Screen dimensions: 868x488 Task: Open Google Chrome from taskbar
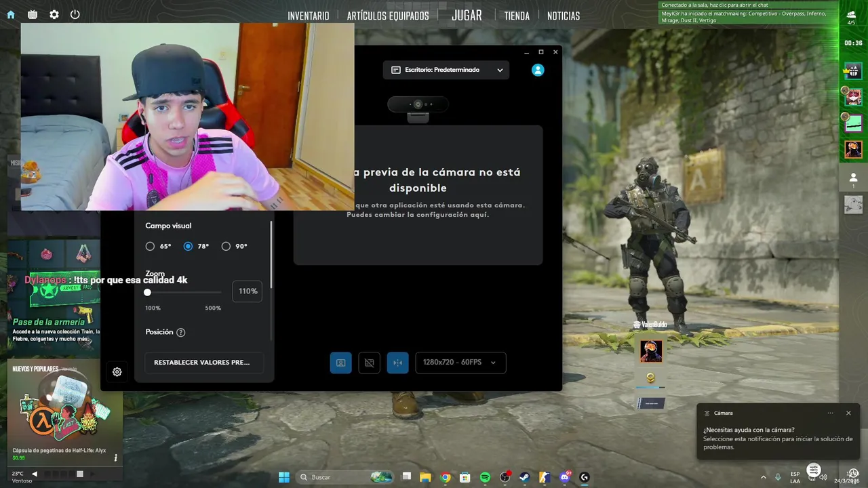446,477
